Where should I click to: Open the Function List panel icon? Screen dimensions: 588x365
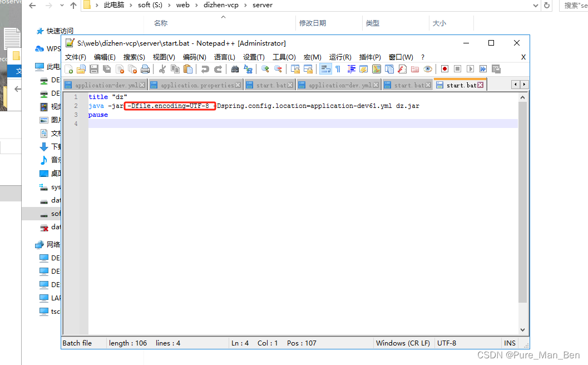click(402, 69)
